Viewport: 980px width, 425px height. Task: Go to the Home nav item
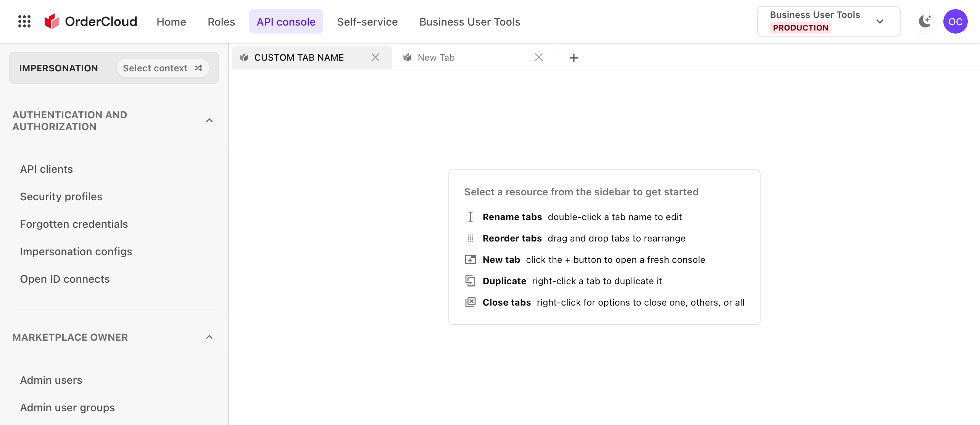[171, 22]
